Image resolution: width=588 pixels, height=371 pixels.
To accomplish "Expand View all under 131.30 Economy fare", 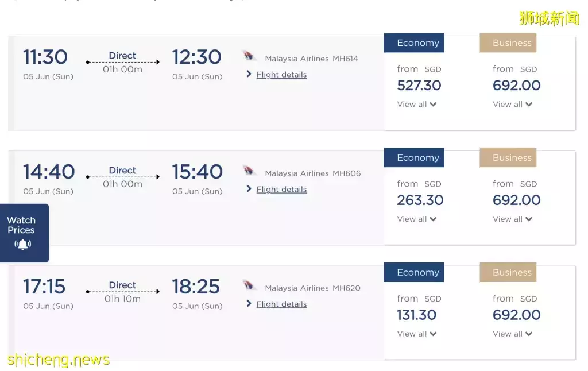I will [x=417, y=334].
